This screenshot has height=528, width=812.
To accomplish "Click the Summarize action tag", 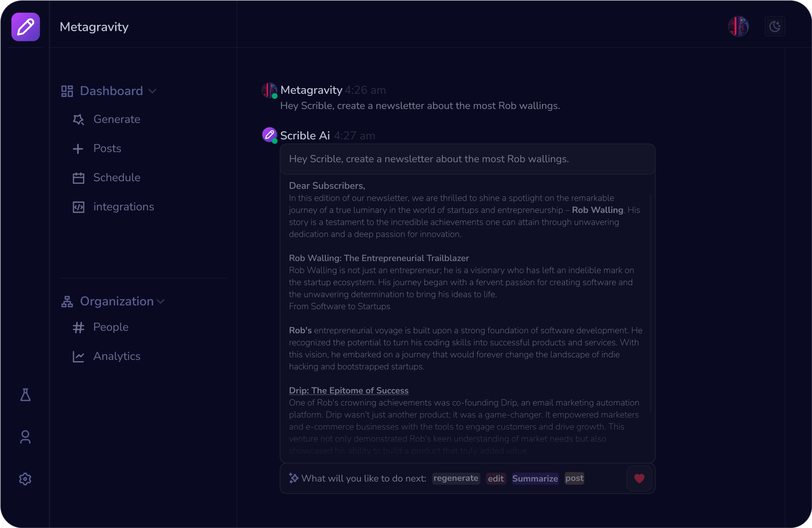I will click(x=535, y=479).
